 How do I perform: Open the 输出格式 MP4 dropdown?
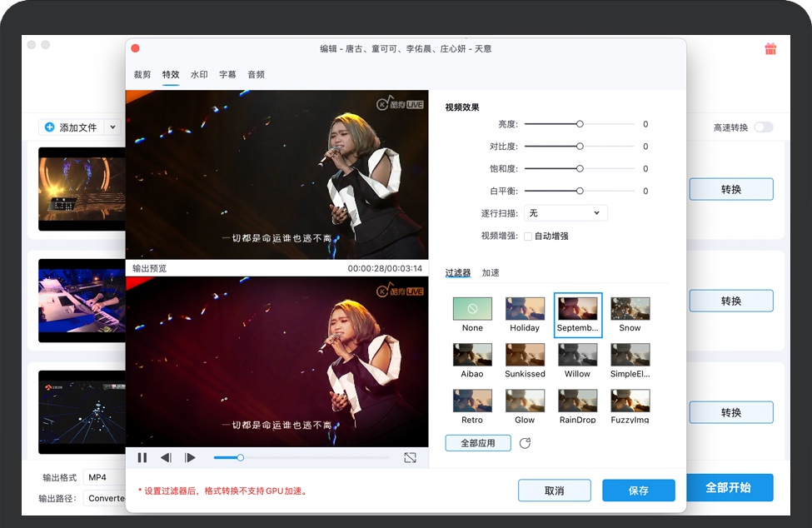[105, 477]
